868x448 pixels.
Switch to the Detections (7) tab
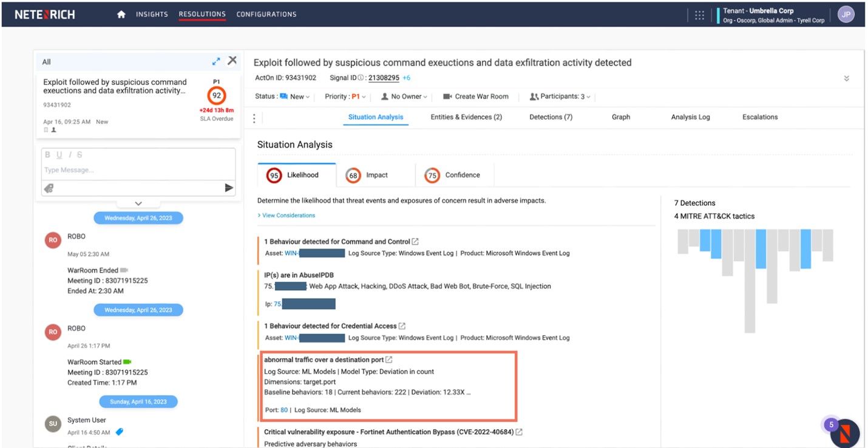[x=551, y=117]
